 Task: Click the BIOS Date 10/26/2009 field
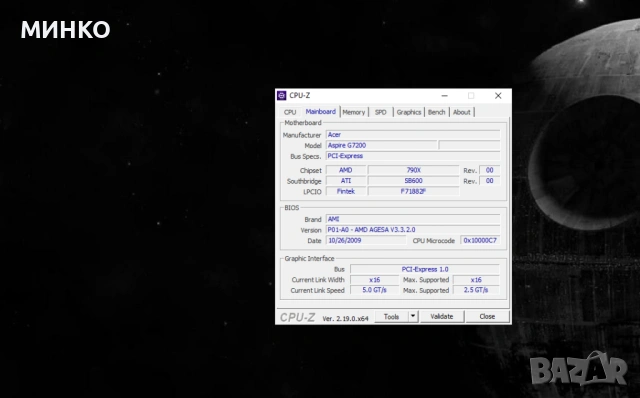pos(366,240)
